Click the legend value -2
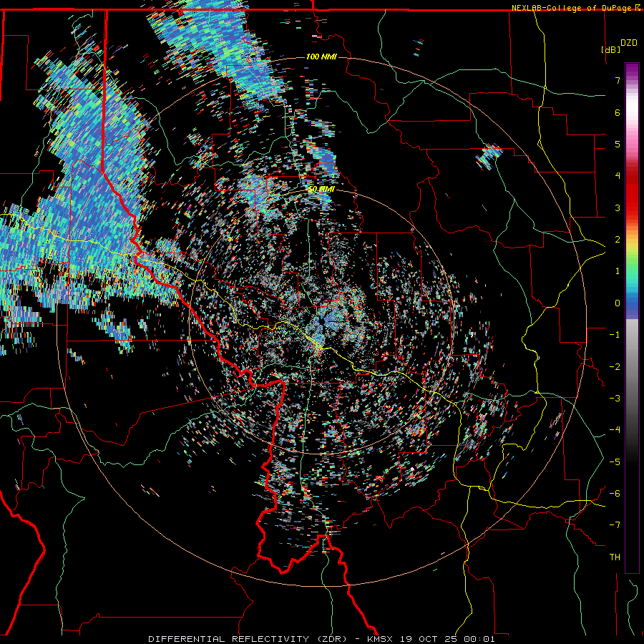644x644 pixels. pos(615,367)
